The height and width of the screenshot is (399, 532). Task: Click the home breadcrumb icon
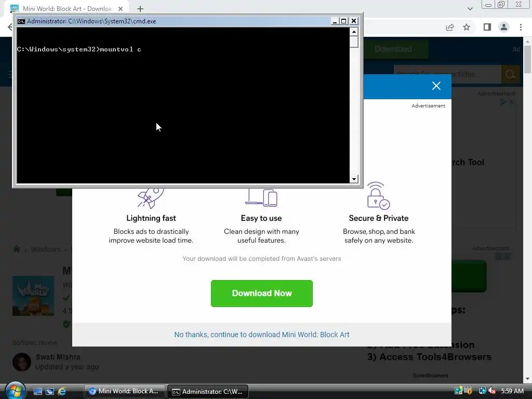tap(16, 249)
